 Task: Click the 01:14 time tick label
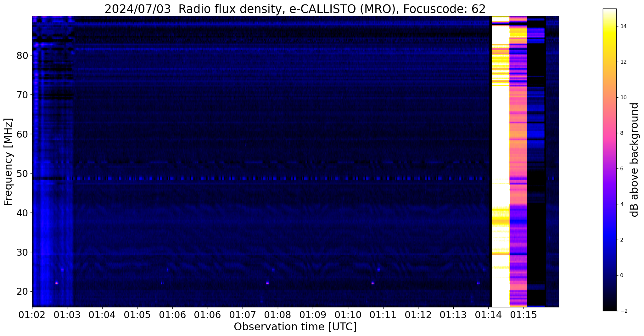point(488,315)
